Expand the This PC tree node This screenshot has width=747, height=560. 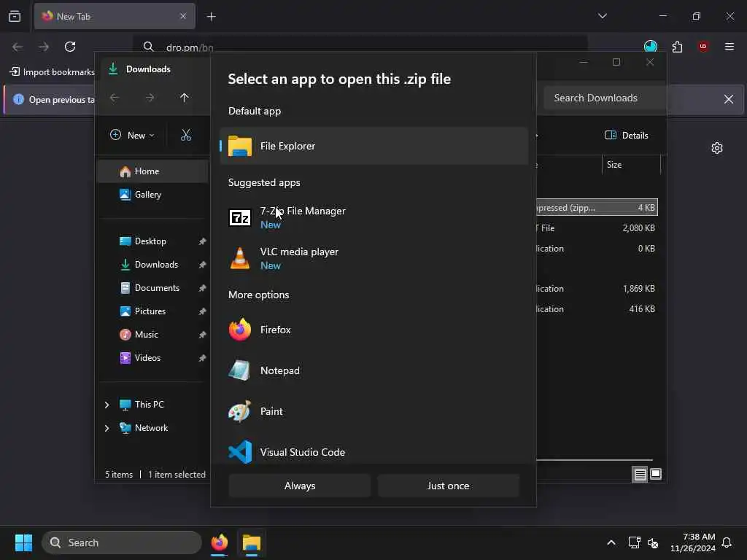[x=107, y=405]
